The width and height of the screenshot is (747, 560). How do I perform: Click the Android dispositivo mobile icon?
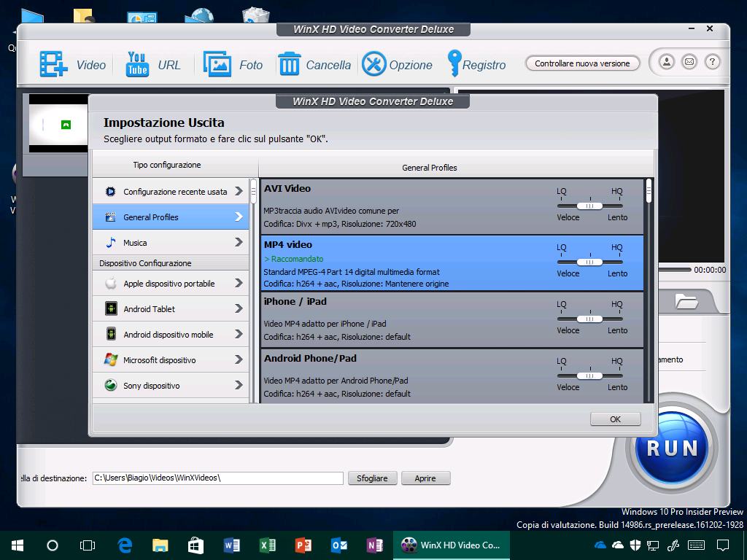(x=111, y=334)
